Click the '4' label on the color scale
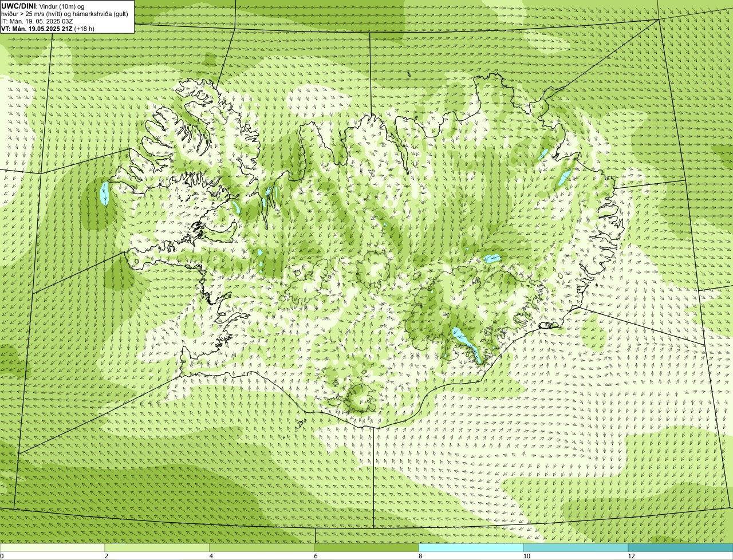Image resolution: width=733 pixels, height=560 pixels. [x=211, y=556]
